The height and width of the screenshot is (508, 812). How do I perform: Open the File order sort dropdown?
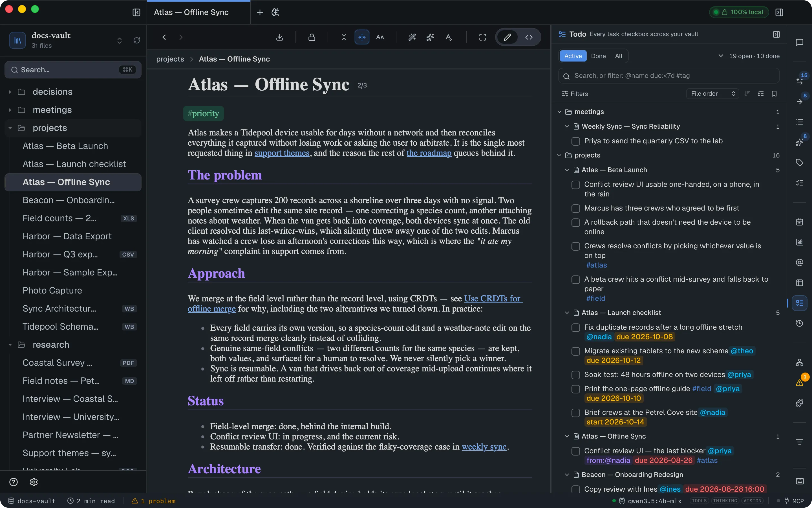point(713,94)
